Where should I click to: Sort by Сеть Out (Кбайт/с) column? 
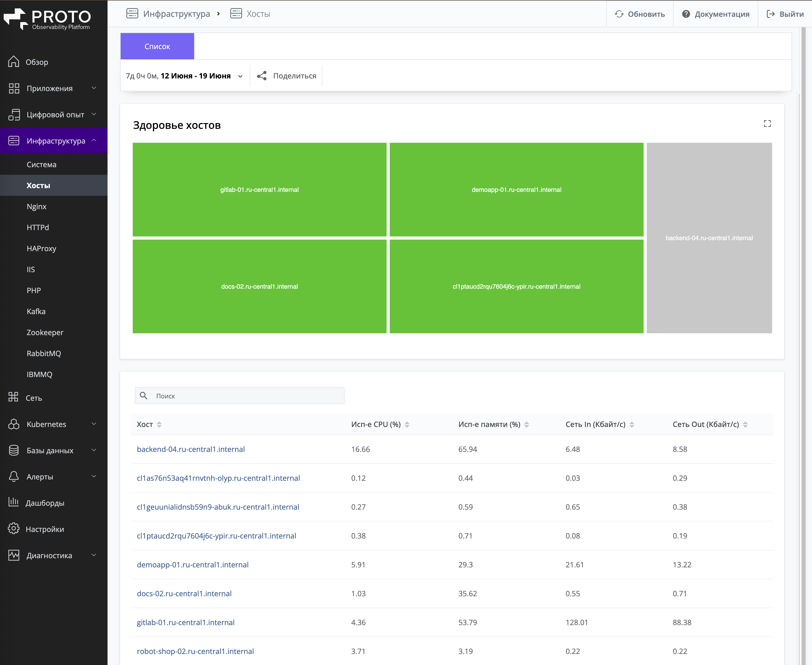745,424
